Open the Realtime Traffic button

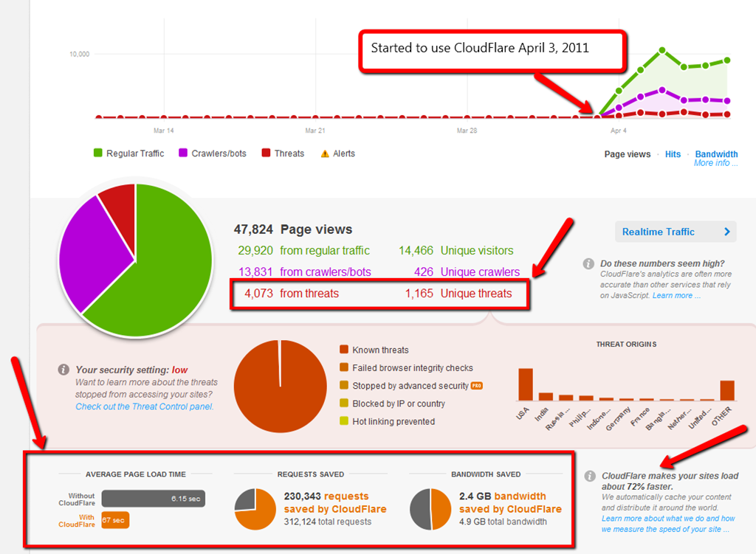point(676,232)
